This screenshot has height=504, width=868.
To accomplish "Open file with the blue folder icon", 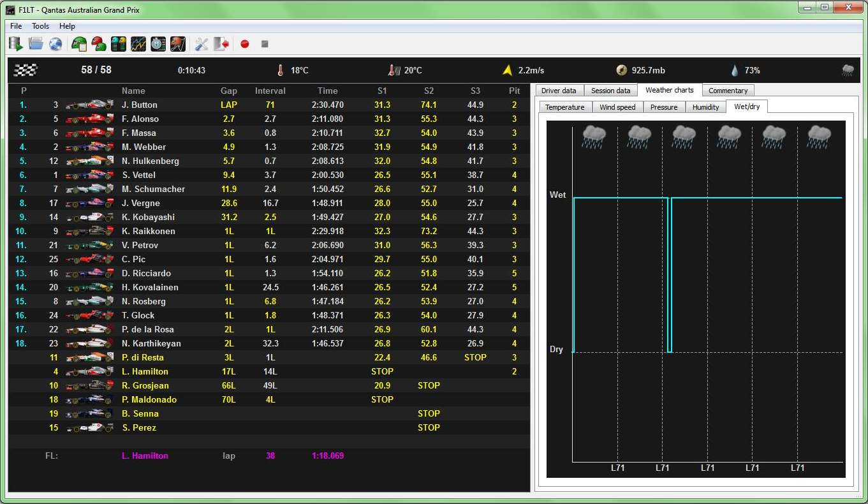I will (36, 44).
